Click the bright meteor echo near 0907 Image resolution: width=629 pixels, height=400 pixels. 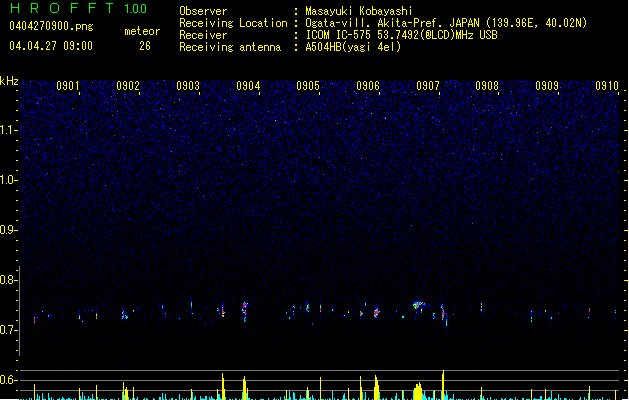[418, 305]
